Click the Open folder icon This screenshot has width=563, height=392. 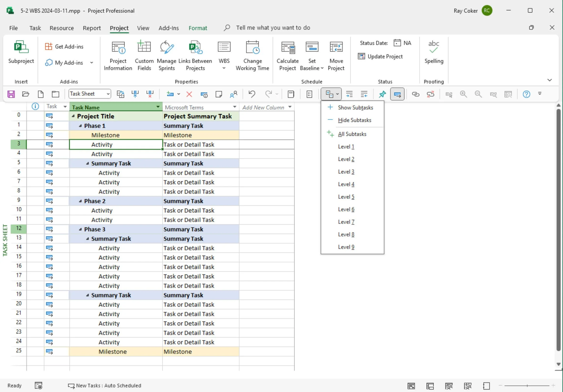[x=26, y=94]
